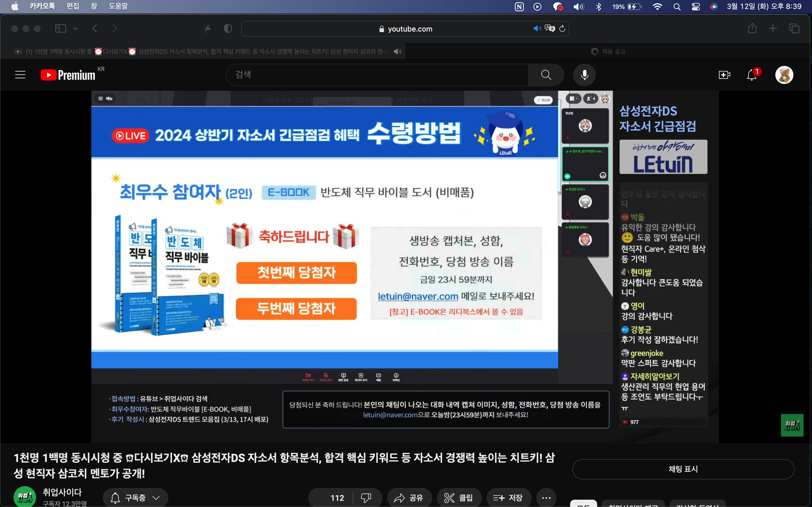
Task: Open the notifications bell with badge
Action: tap(752, 75)
